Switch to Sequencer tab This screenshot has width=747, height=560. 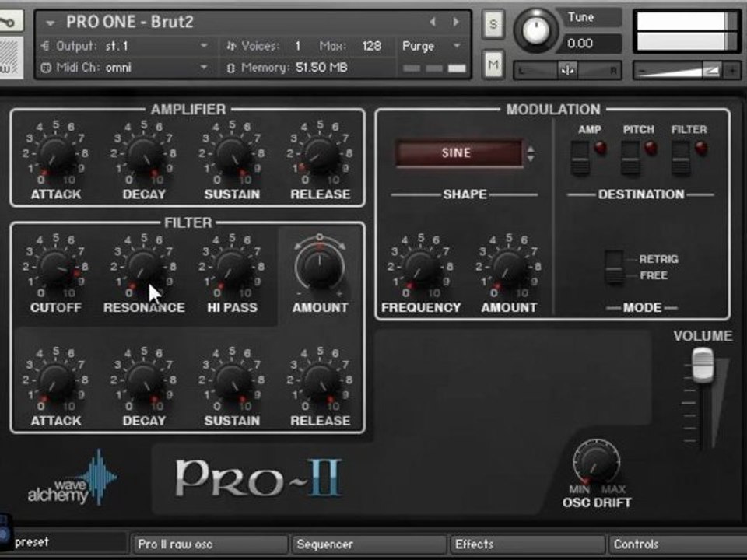[369, 544]
